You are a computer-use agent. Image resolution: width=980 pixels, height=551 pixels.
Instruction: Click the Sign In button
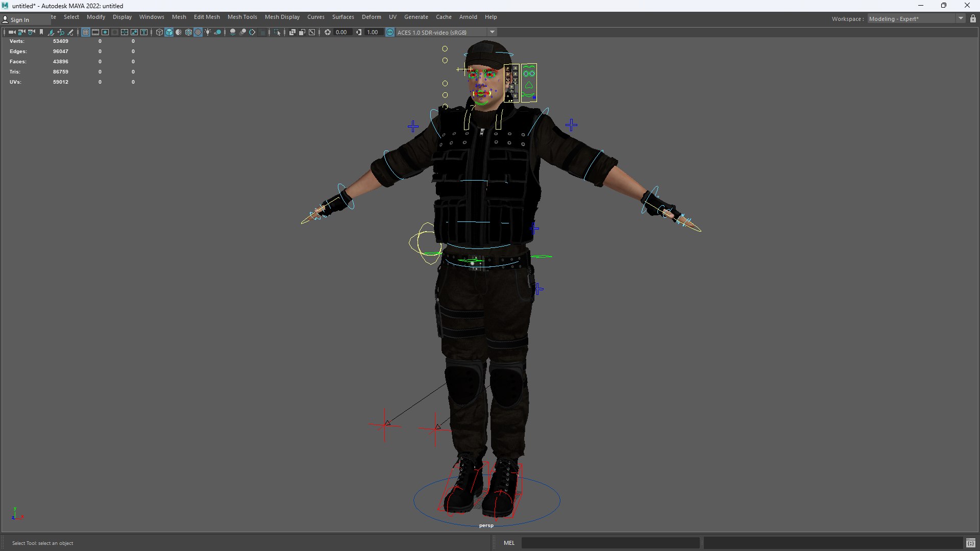click(x=19, y=20)
